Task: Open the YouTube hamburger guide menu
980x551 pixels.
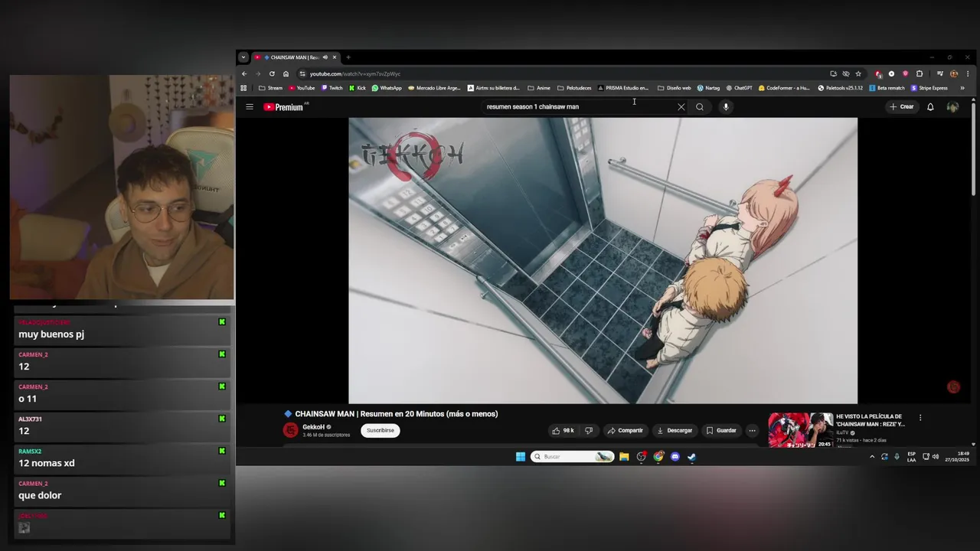Action: coord(249,107)
